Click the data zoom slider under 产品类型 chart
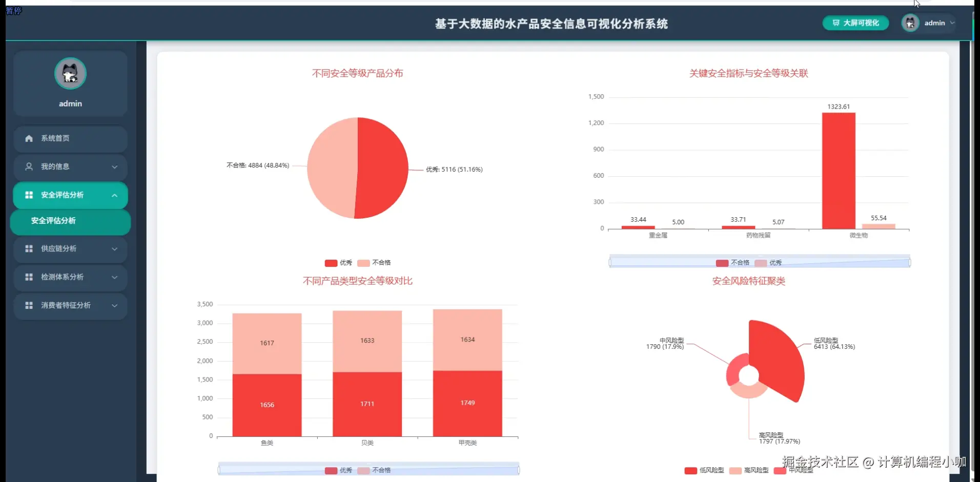The height and width of the screenshot is (482, 980). click(369, 469)
